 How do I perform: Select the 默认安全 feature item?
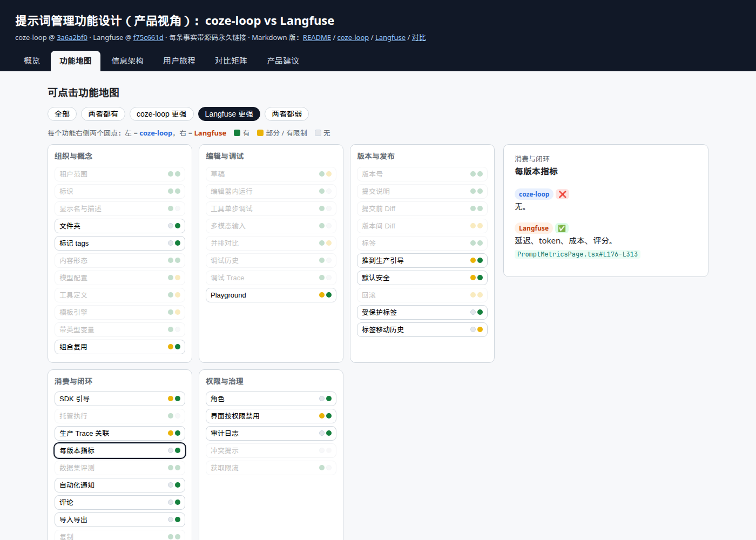click(422, 278)
